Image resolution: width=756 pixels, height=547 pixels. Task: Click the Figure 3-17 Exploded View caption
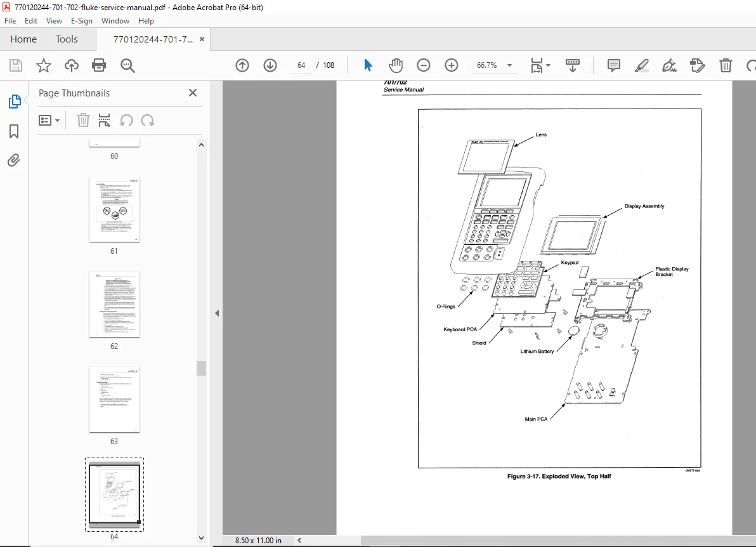[x=559, y=476]
